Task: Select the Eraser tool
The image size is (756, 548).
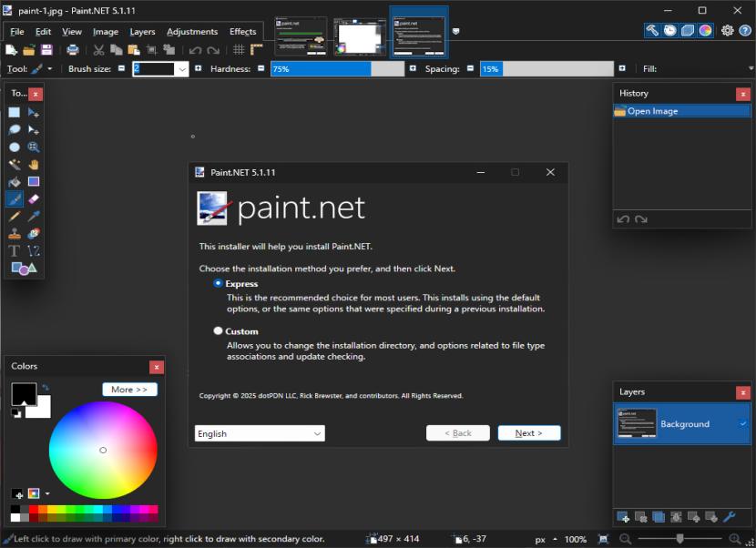Action: (31, 198)
